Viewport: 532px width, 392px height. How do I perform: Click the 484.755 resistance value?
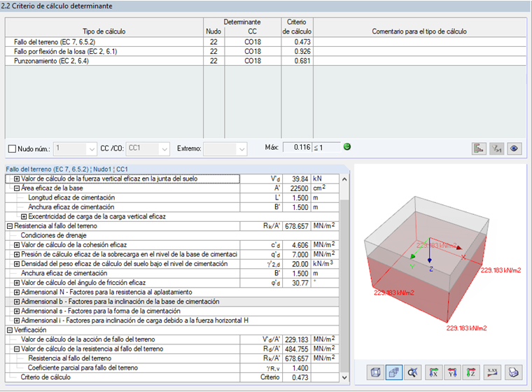(x=296, y=349)
